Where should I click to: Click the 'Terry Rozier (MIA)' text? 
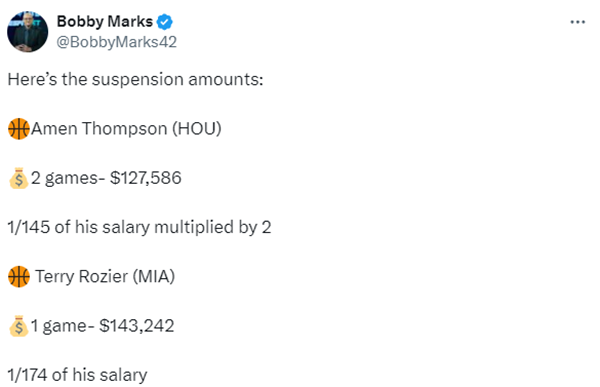(x=105, y=277)
